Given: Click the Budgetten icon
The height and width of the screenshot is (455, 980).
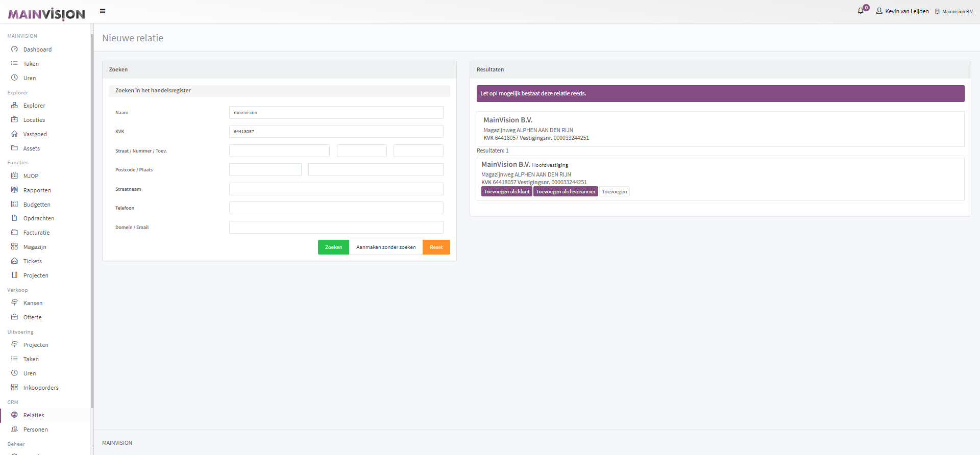Looking at the screenshot, I should click(14, 205).
